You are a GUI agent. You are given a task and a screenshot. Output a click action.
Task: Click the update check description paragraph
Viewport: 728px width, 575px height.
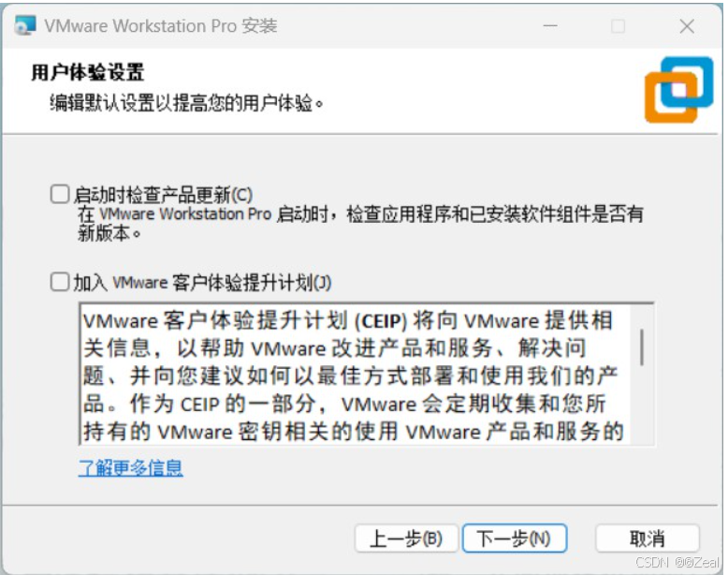(360, 224)
